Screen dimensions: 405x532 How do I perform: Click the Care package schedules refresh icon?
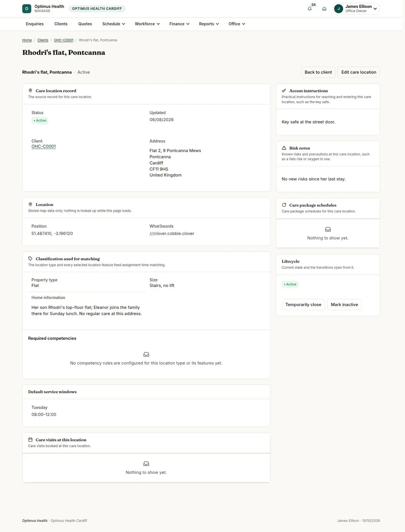[x=284, y=205]
